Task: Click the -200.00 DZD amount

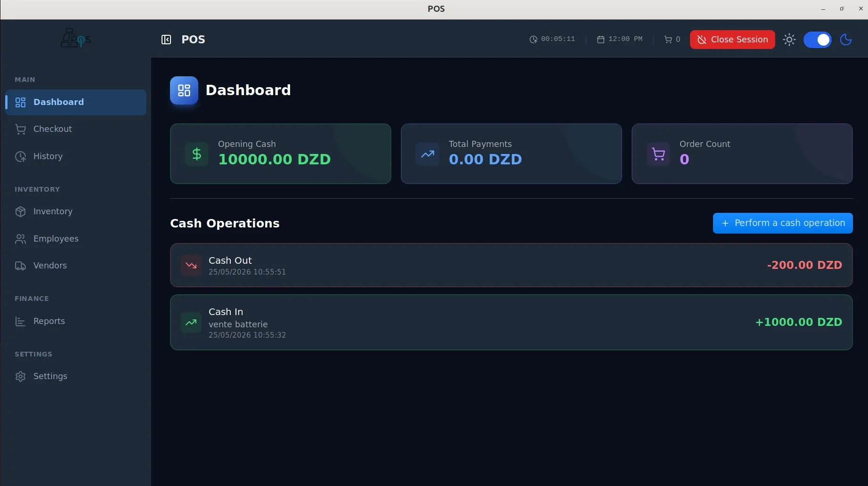Action: pos(804,265)
